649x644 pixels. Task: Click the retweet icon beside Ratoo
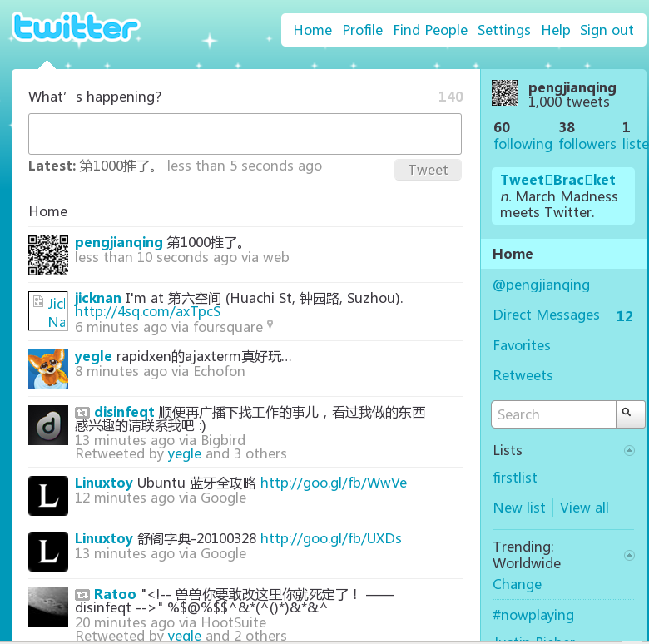point(82,594)
